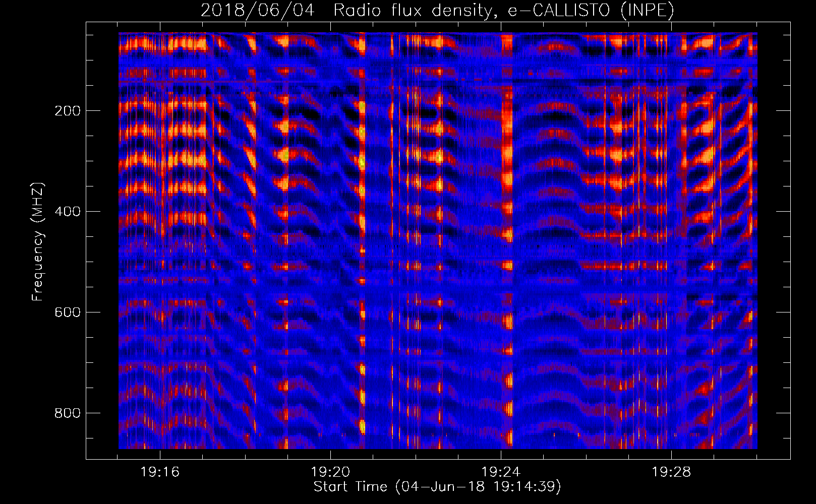This screenshot has height=504, width=816.
Task: Click the '19:20' time tick label
Action: 330,472
